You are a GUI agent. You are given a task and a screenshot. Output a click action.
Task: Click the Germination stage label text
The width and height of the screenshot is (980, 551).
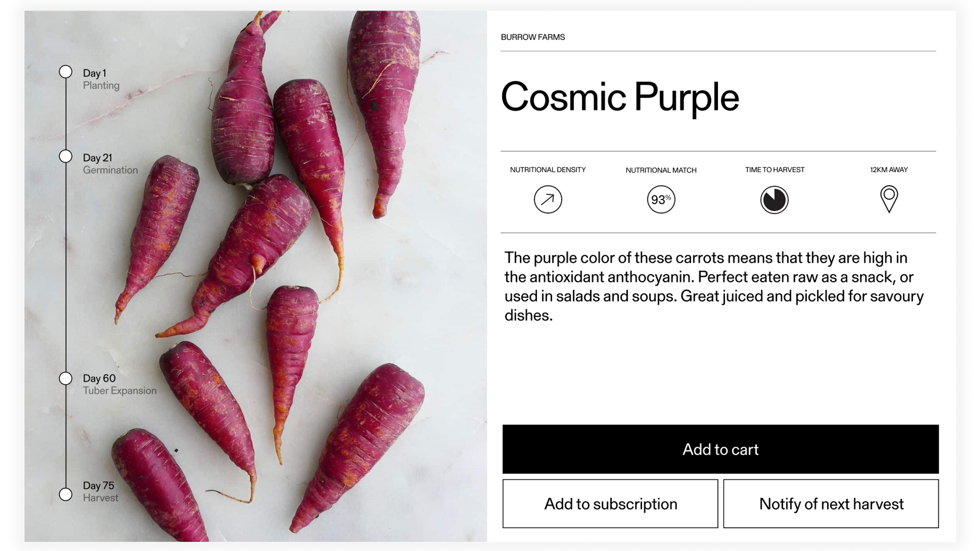(x=110, y=170)
